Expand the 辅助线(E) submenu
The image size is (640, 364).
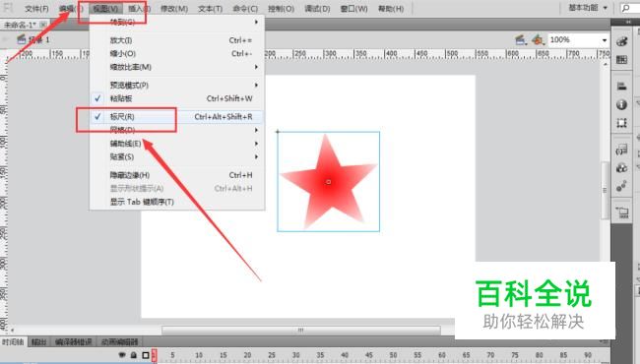(176, 144)
